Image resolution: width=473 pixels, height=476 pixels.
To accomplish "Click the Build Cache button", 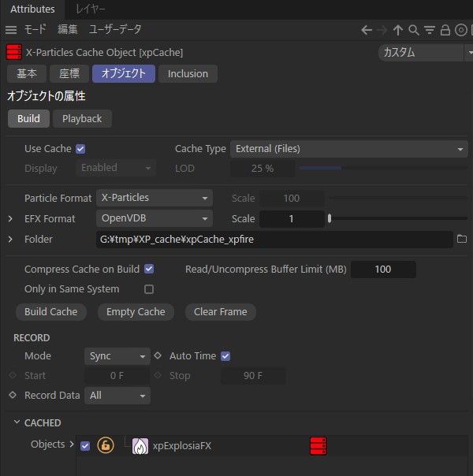I will 51,312.
